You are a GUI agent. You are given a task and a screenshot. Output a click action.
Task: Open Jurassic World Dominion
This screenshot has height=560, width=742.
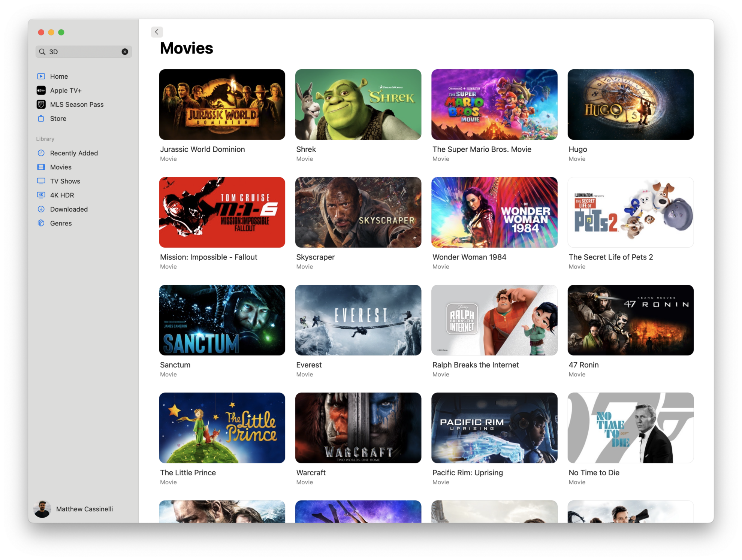[222, 104]
